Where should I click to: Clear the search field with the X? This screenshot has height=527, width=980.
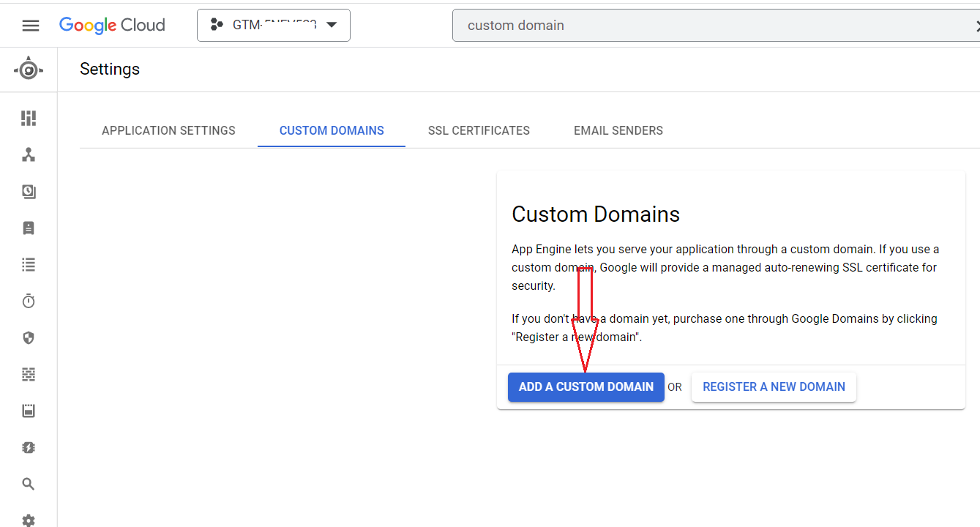[x=977, y=26]
